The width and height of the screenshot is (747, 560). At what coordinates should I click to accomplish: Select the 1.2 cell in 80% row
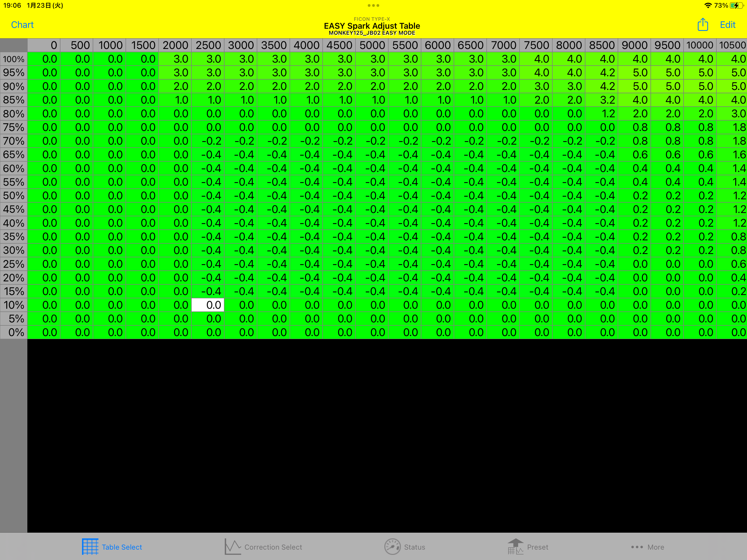click(x=602, y=114)
